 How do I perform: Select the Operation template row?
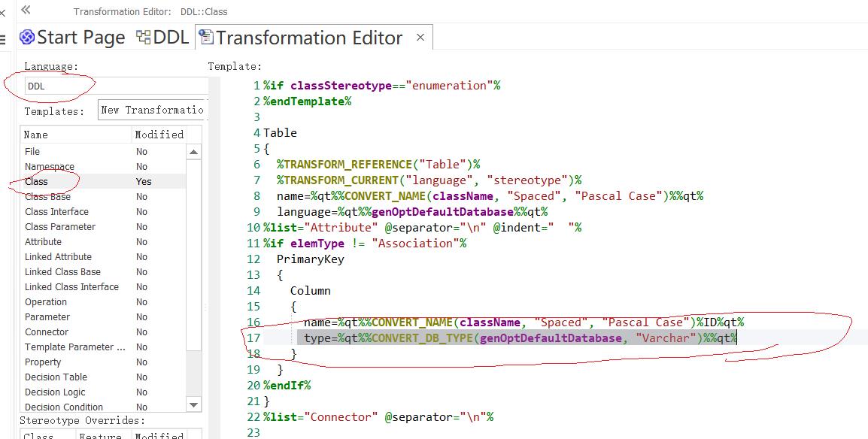(103, 302)
